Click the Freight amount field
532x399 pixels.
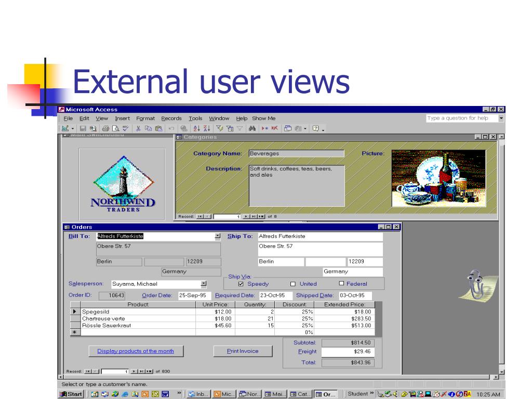coord(348,352)
